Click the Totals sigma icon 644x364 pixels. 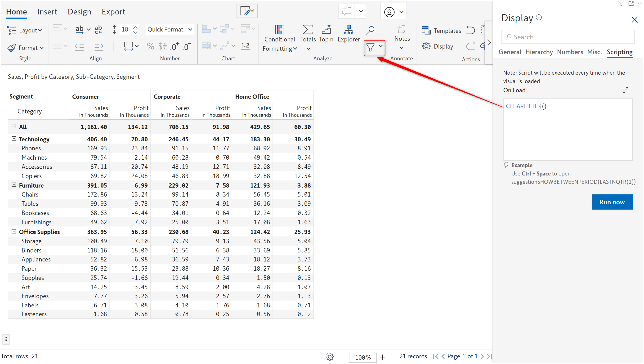coord(308,30)
